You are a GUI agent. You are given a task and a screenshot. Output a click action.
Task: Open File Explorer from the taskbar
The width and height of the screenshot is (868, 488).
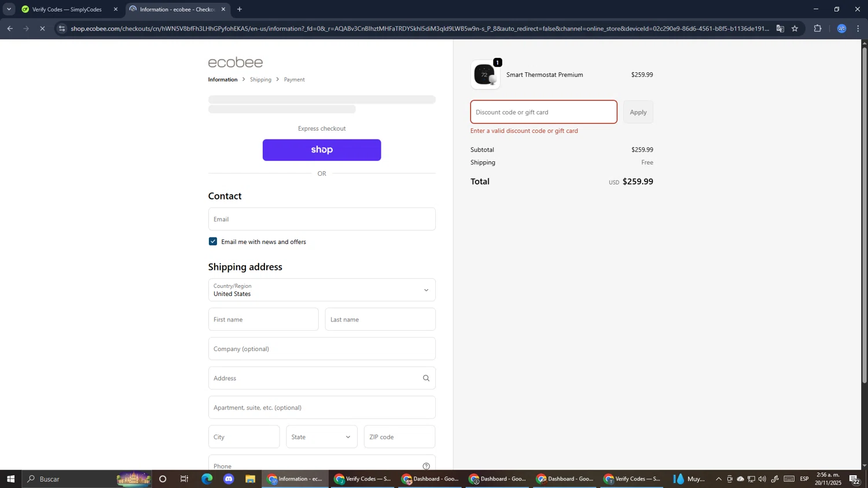pos(251,479)
